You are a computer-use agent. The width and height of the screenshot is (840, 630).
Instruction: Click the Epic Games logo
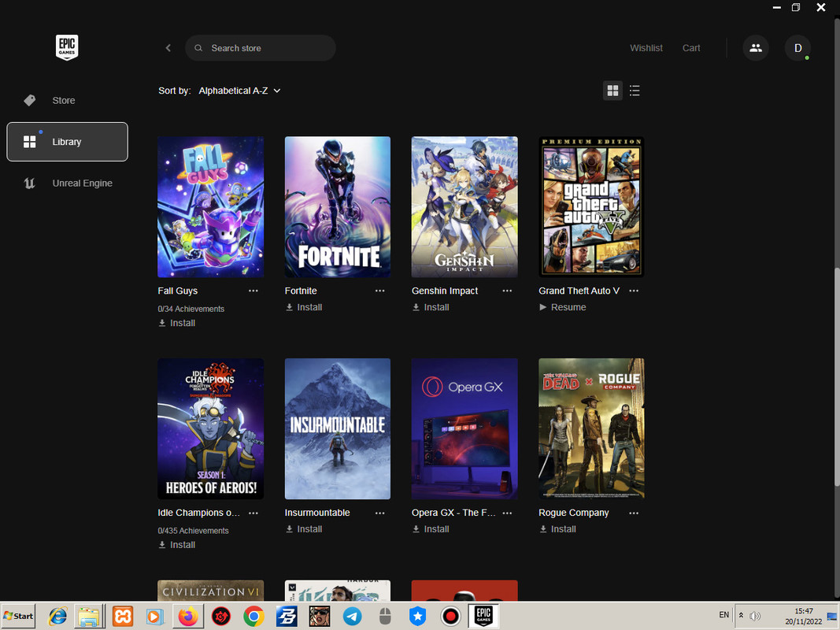tap(67, 47)
